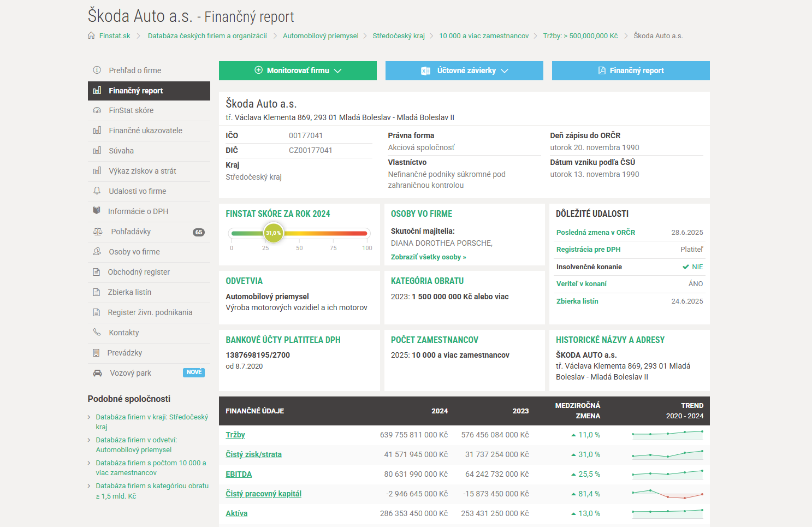Click the gauge icon beside FinStat skóre
Image resolution: width=812 pixels, height=527 pixels.
click(97, 110)
